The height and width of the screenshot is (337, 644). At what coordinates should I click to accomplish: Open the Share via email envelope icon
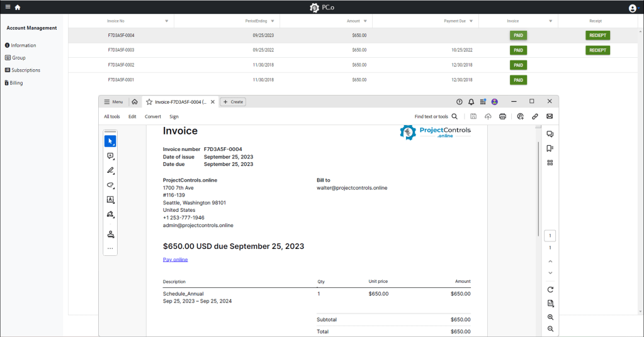549,116
